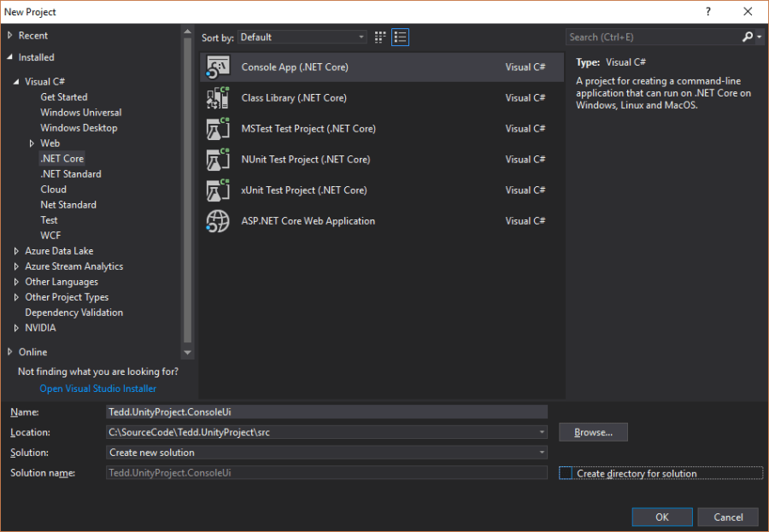Click the Console App template icon
This screenshot has height=532, width=769.
point(218,67)
